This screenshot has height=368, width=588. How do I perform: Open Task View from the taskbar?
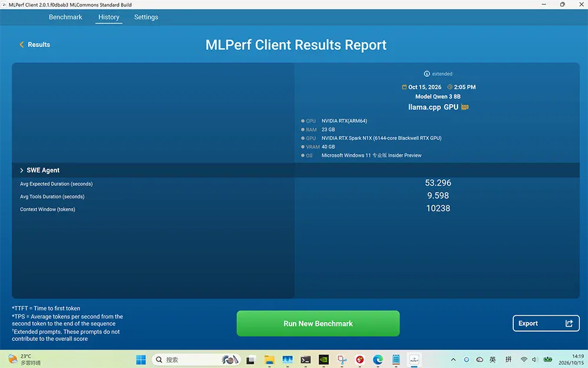coord(250,360)
